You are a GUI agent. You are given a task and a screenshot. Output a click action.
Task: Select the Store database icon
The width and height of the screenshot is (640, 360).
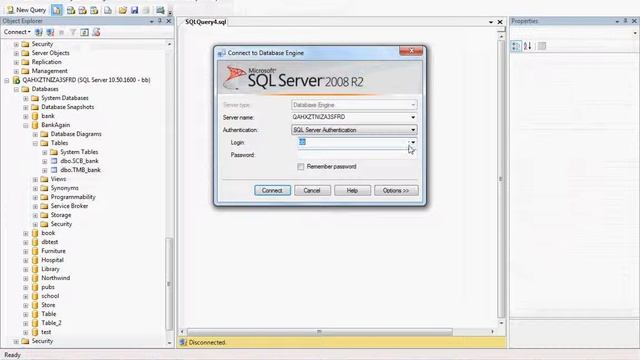[x=35, y=305]
